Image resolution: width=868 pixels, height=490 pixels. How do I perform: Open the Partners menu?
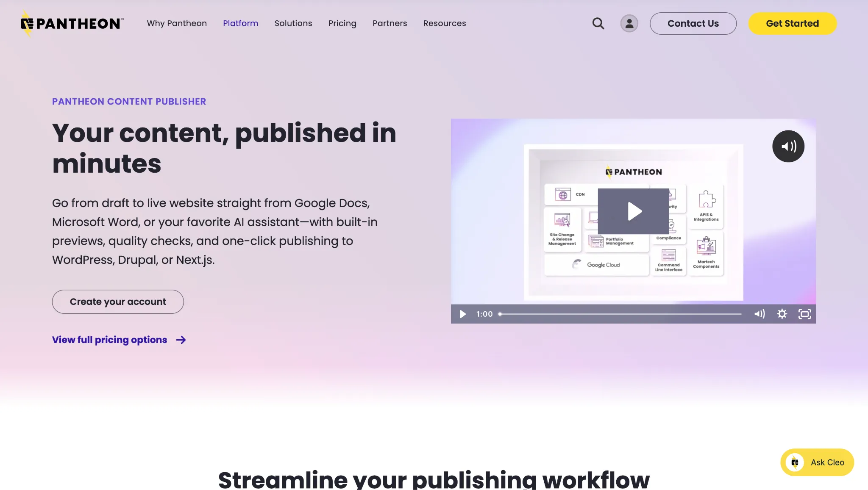click(x=389, y=23)
